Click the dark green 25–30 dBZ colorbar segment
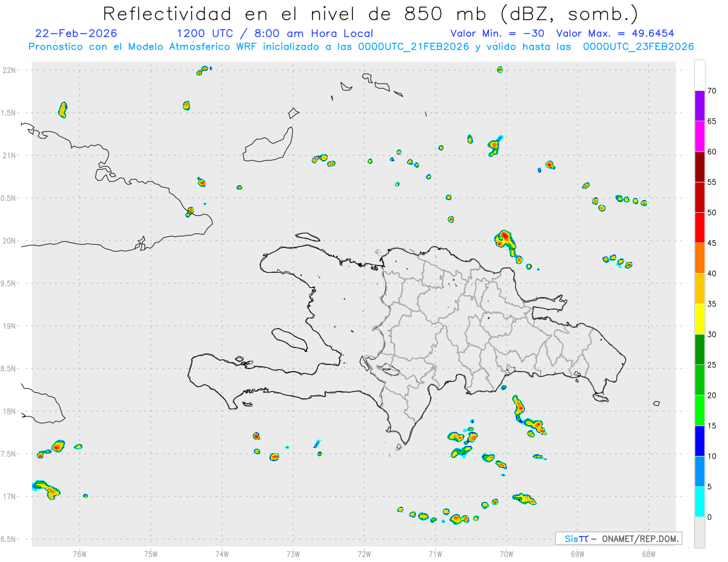 [699, 349]
